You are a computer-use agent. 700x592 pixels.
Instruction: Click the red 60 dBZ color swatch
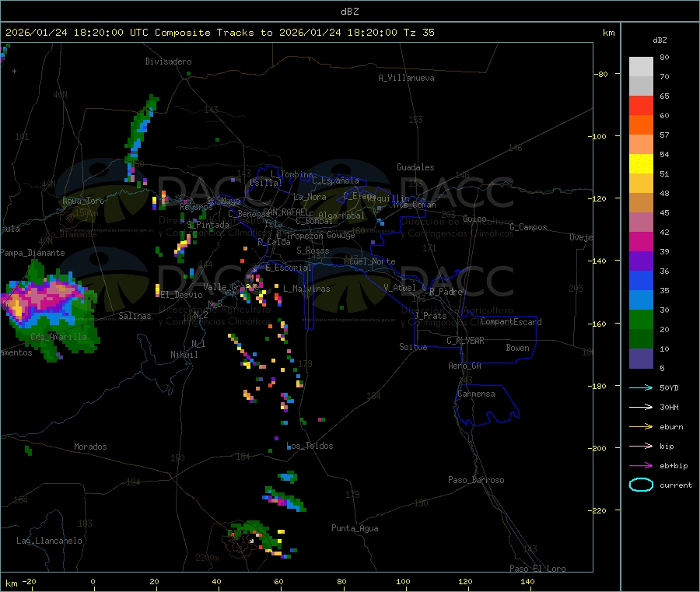tap(641, 105)
